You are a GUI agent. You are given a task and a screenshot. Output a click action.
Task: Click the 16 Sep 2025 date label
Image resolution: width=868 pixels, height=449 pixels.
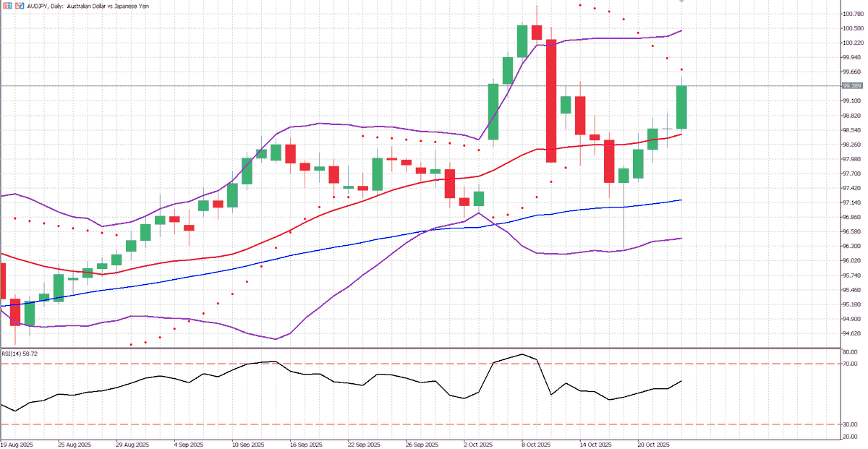[x=306, y=445]
